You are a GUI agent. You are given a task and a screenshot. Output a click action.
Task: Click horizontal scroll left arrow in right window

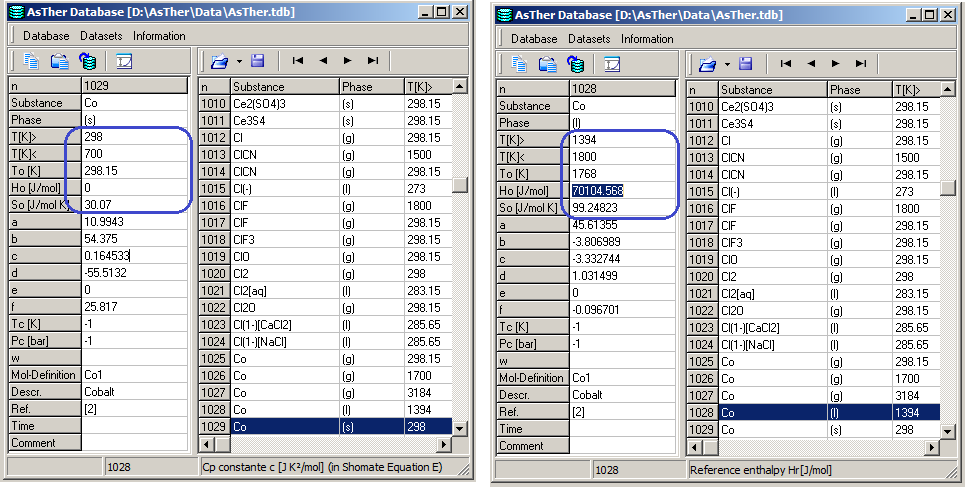(694, 447)
